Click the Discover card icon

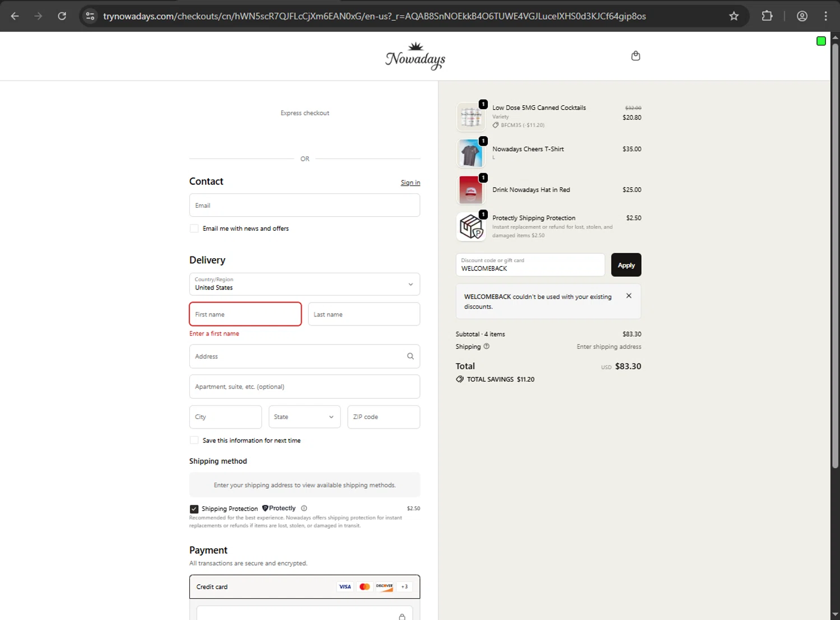384,587
